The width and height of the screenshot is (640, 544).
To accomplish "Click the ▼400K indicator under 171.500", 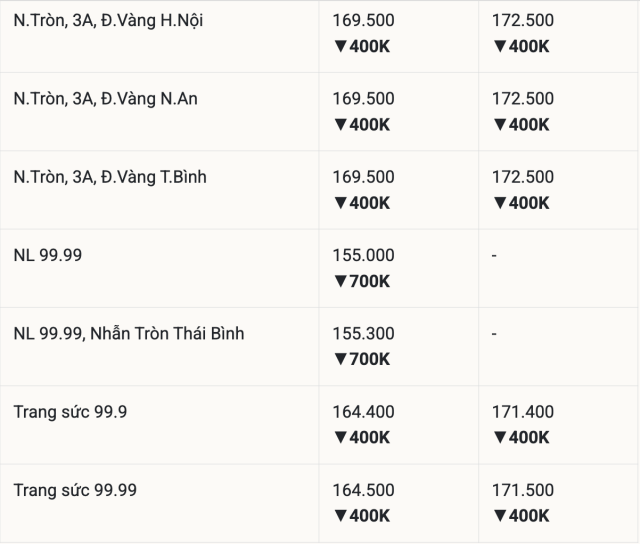I will (521, 516).
